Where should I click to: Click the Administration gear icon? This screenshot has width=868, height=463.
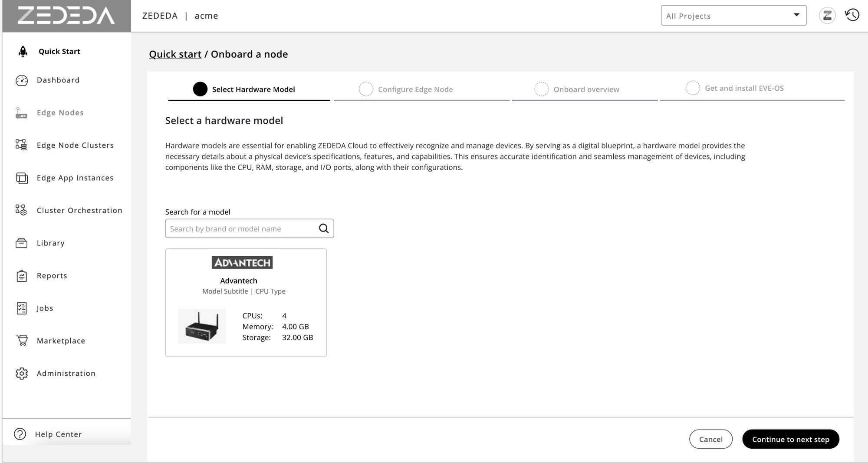click(22, 374)
